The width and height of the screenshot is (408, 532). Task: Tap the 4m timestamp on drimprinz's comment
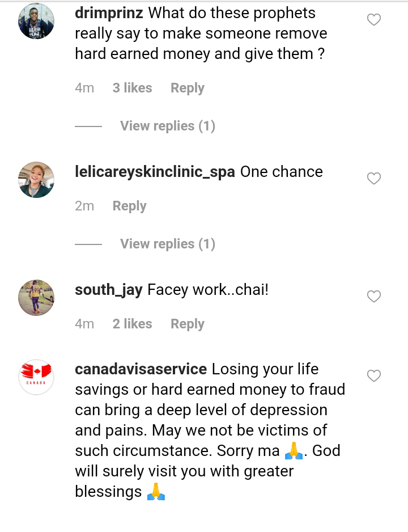[x=84, y=88]
